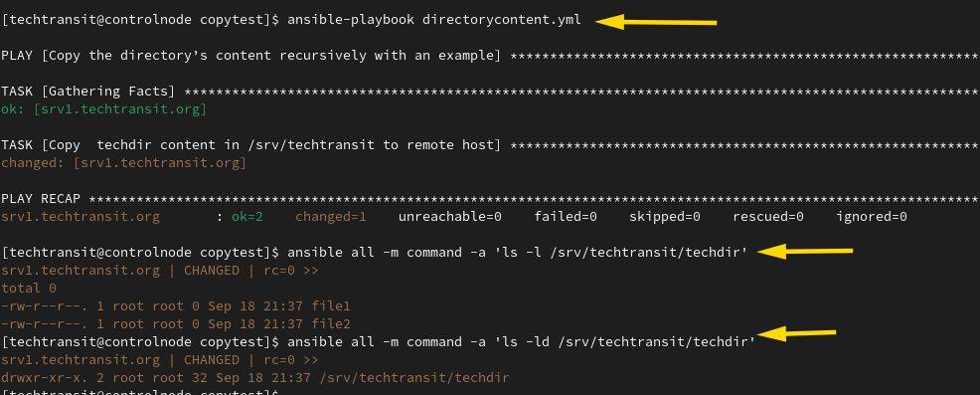Click the skipped=0 recap value

click(x=664, y=217)
